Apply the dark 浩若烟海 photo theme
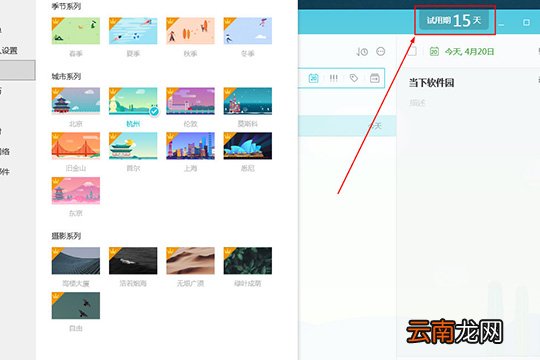540x360 pixels. (x=133, y=261)
